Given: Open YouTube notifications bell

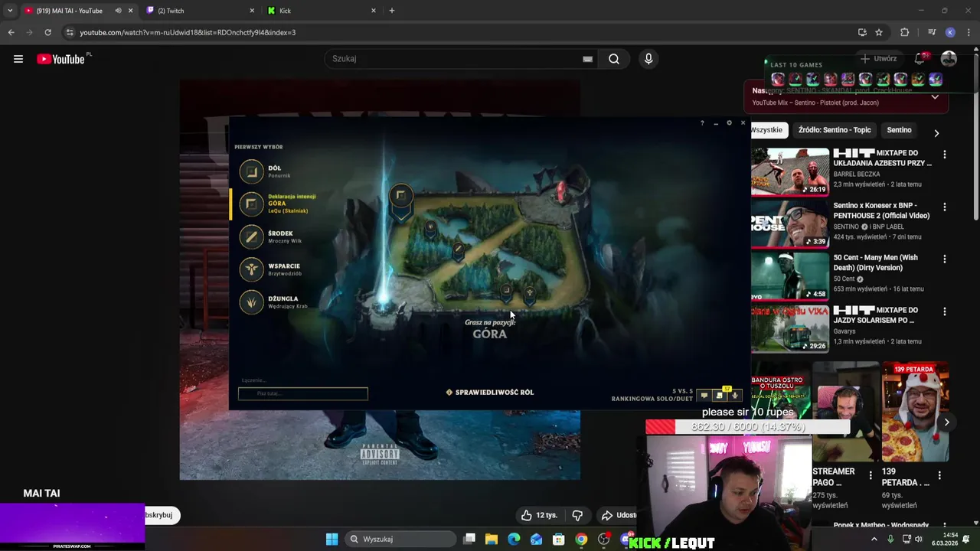Looking at the screenshot, I should coord(921,59).
